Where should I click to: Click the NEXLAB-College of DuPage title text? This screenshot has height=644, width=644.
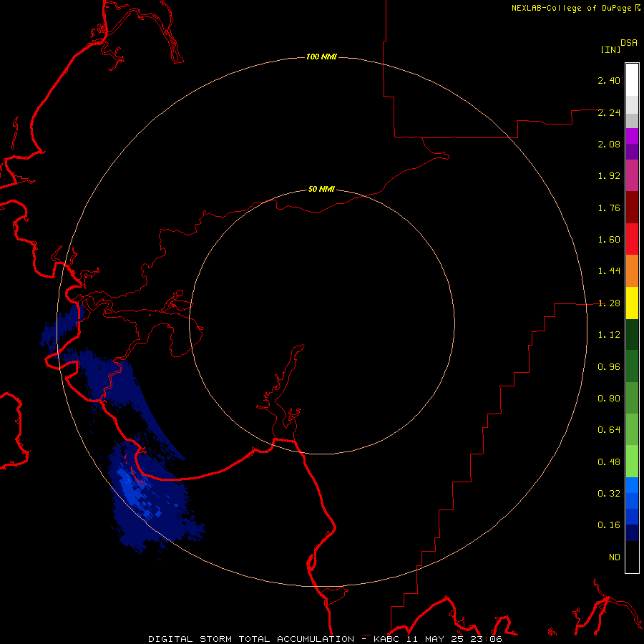(x=571, y=8)
